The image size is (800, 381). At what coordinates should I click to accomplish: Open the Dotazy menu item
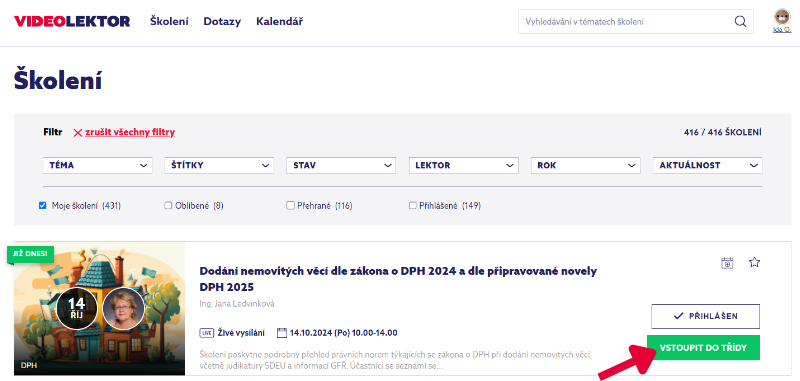coord(222,21)
